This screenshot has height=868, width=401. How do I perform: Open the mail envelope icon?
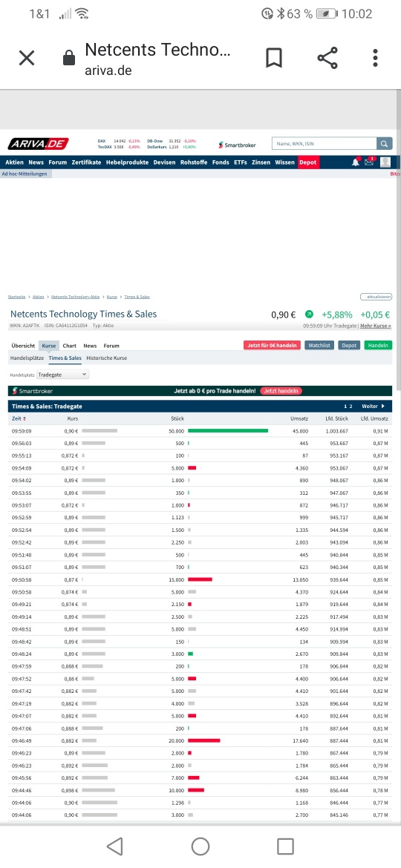(x=369, y=162)
